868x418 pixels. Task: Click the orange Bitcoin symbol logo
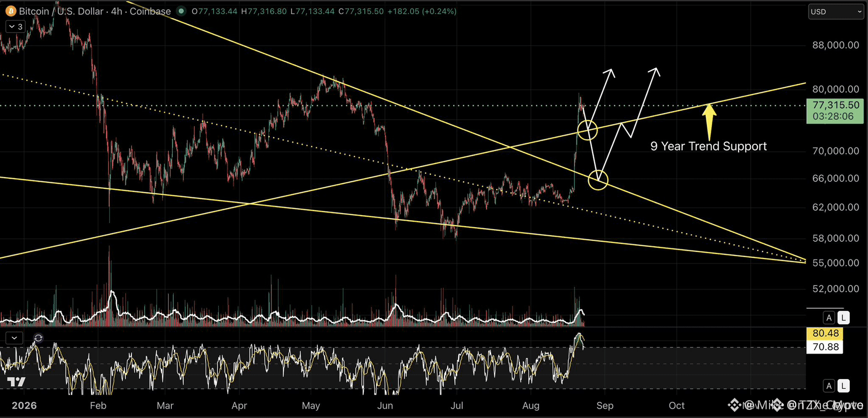coord(11,11)
